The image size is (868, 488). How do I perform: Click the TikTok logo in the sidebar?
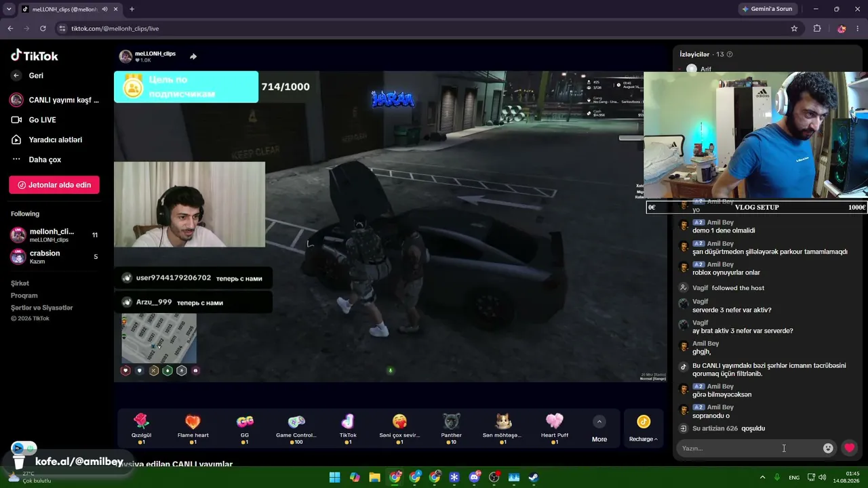(x=35, y=56)
